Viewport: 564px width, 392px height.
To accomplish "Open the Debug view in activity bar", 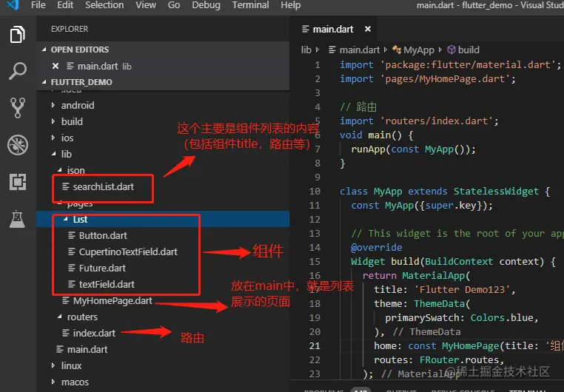I will (17, 145).
